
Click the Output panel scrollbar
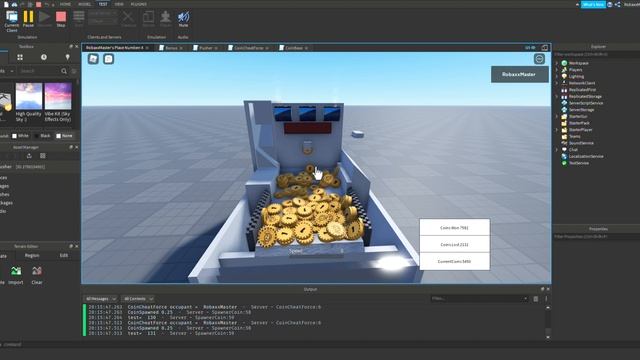tap(548, 322)
